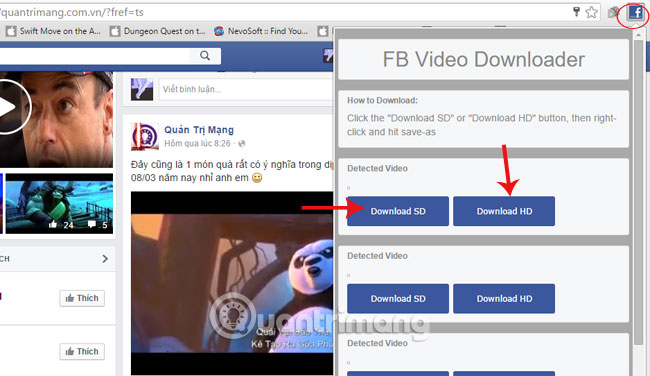Click the upper Thích like button
The image size is (650, 376).
pos(82,298)
